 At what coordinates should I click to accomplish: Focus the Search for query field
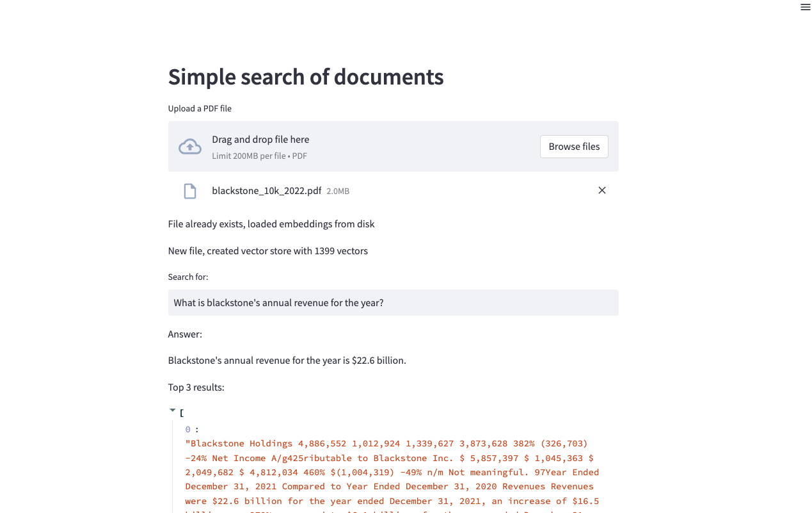(x=393, y=302)
